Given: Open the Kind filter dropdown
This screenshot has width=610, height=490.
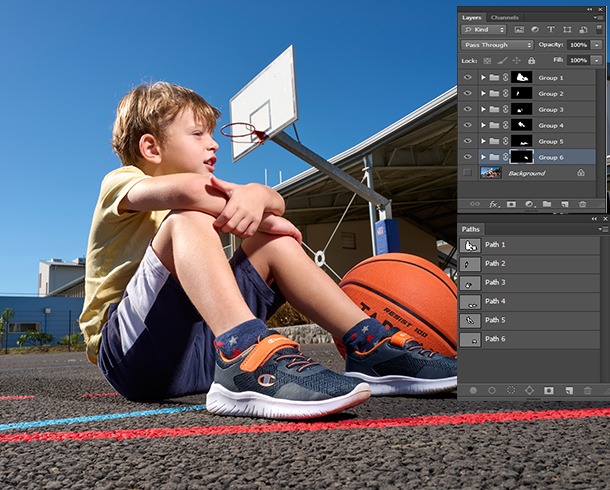Looking at the screenshot, I should click(484, 30).
